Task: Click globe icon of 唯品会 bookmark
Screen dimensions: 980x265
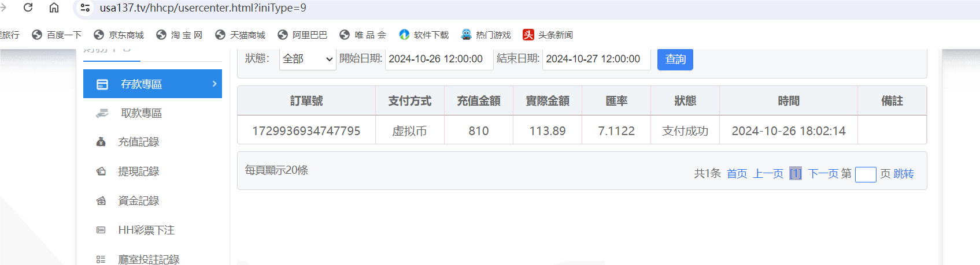Action: coord(345,35)
